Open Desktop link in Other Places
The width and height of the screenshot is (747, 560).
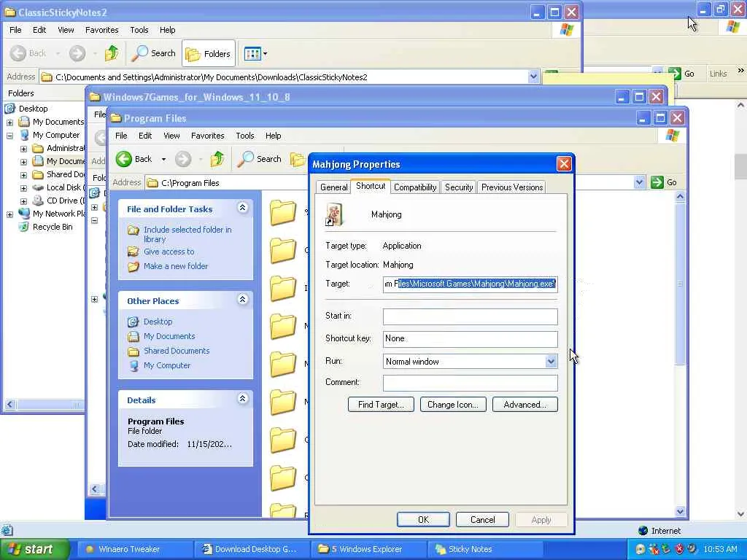pos(158,322)
